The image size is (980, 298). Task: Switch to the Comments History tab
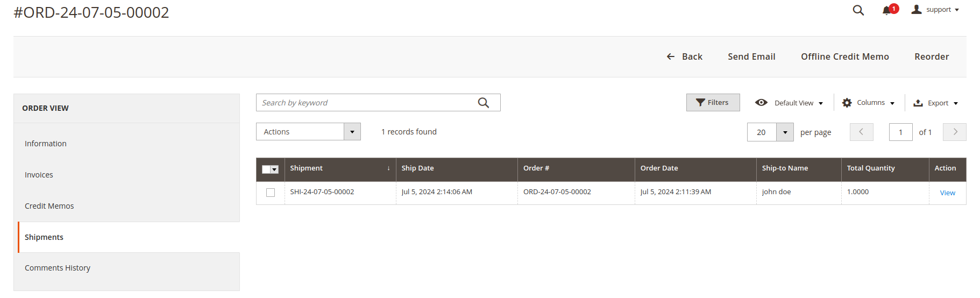[x=58, y=268]
